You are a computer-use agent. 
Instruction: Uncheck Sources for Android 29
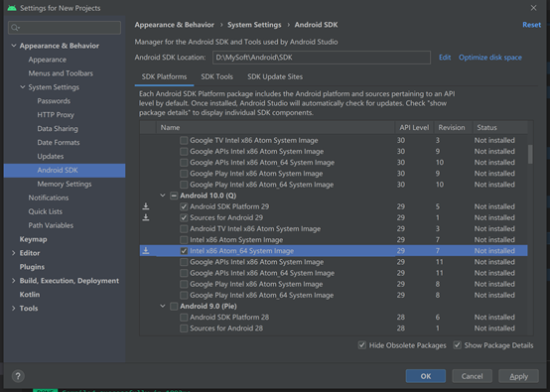pos(184,217)
